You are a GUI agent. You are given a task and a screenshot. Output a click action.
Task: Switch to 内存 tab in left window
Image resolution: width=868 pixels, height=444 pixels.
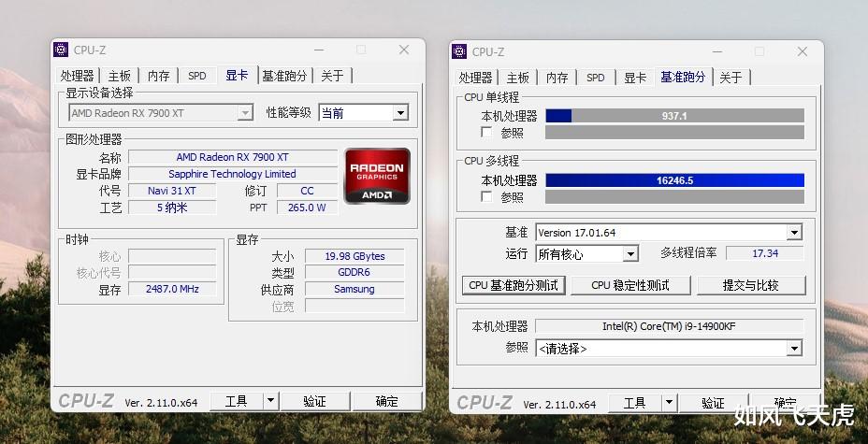click(x=159, y=76)
